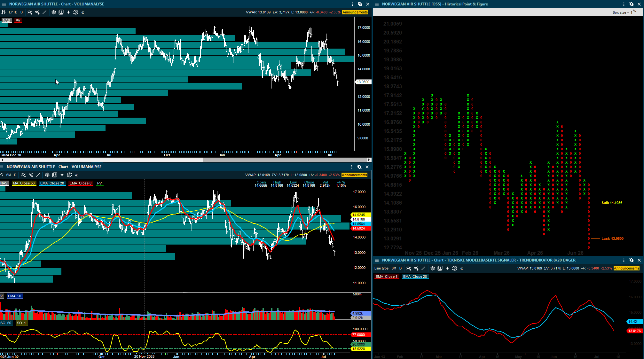The width and height of the screenshot is (644, 359).
Task: Open settings gear in Trendindikator chart toolbar
Action: click(x=433, y=268)
